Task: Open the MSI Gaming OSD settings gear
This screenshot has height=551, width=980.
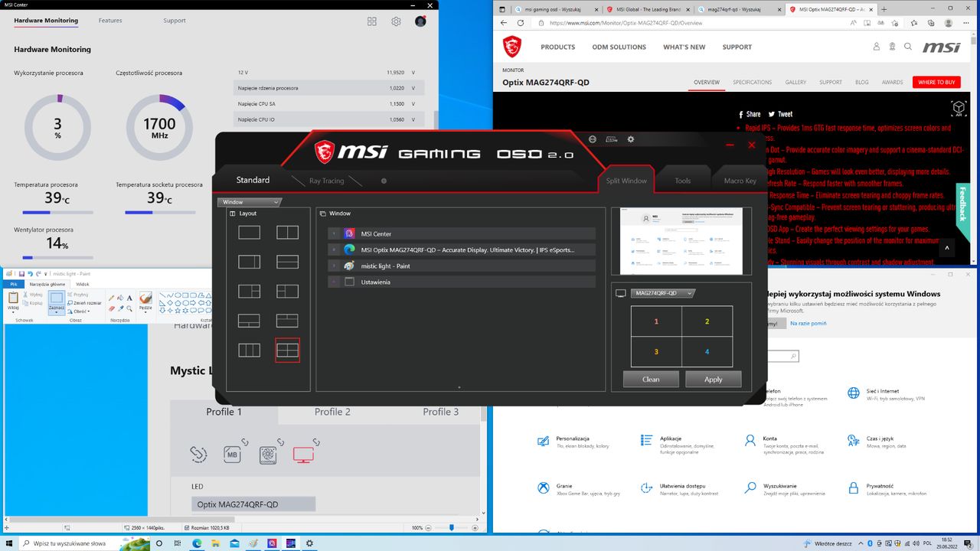Action: point(631,139)
